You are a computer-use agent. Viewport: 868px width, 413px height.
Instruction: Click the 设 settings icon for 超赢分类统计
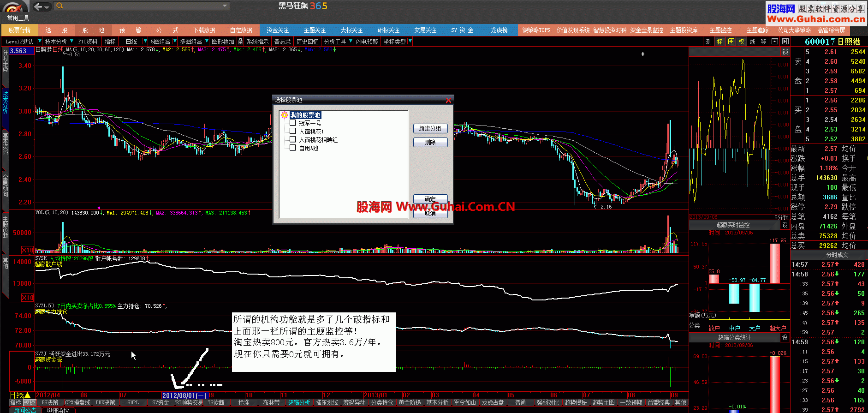pos(785,338)
